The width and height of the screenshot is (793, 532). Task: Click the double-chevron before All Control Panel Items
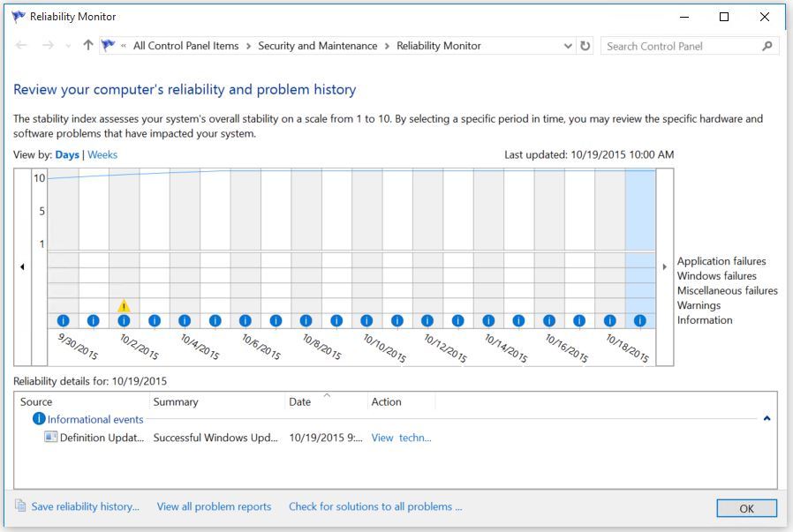[124, 46]
